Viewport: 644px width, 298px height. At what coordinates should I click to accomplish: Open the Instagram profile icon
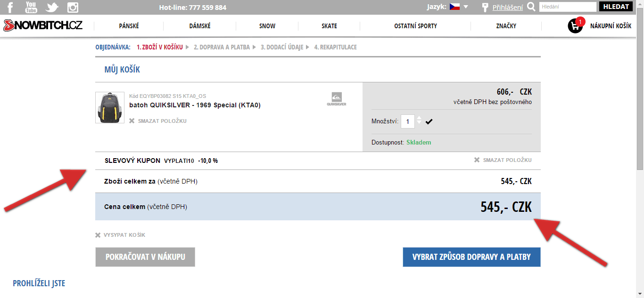[73, 7]
